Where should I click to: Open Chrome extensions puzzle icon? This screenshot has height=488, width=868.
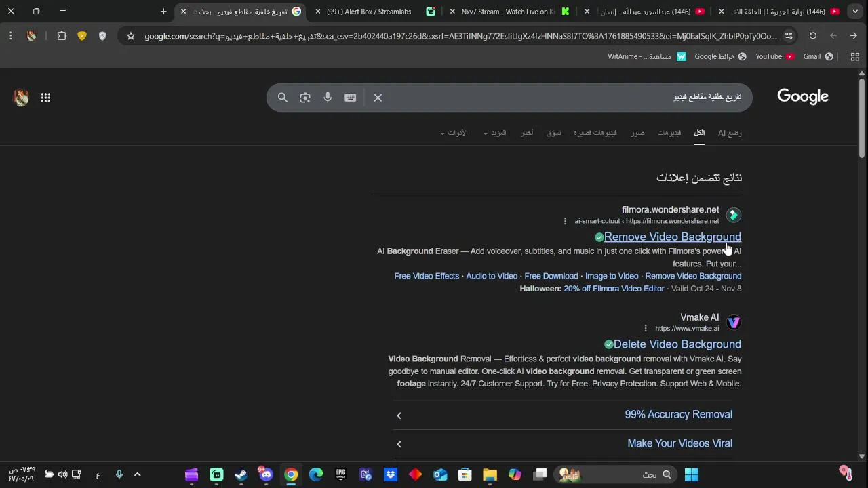point(62,36)
